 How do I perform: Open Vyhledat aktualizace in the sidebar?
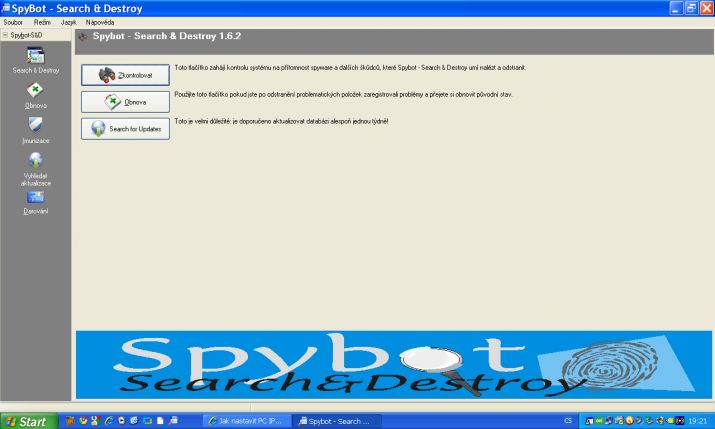pos(36,169)
